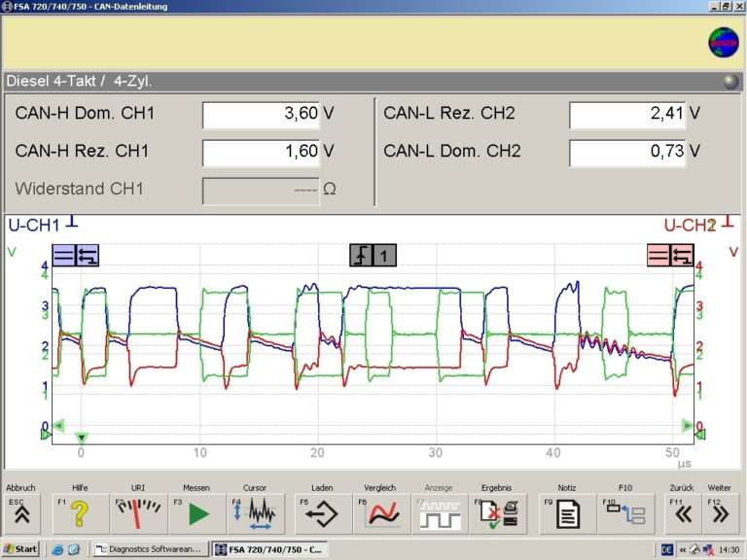Switch the trigger edge slope button
The image size is (747, 560).
[x=362, y=255]
